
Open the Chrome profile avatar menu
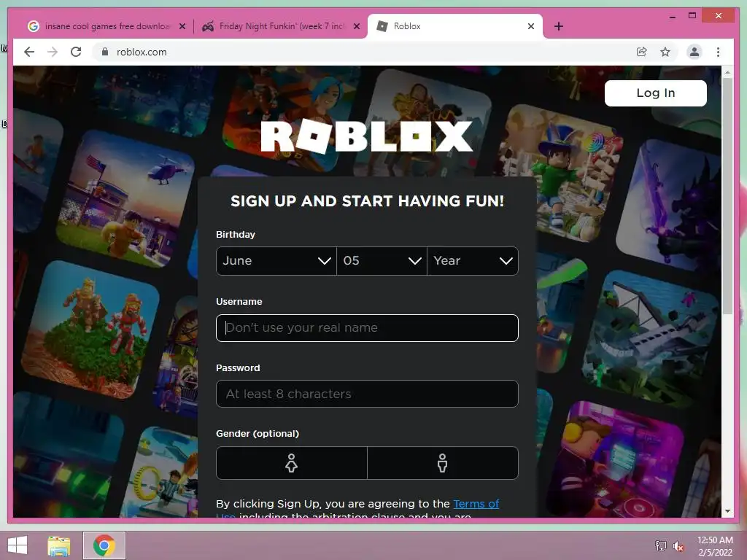(694, 52)
